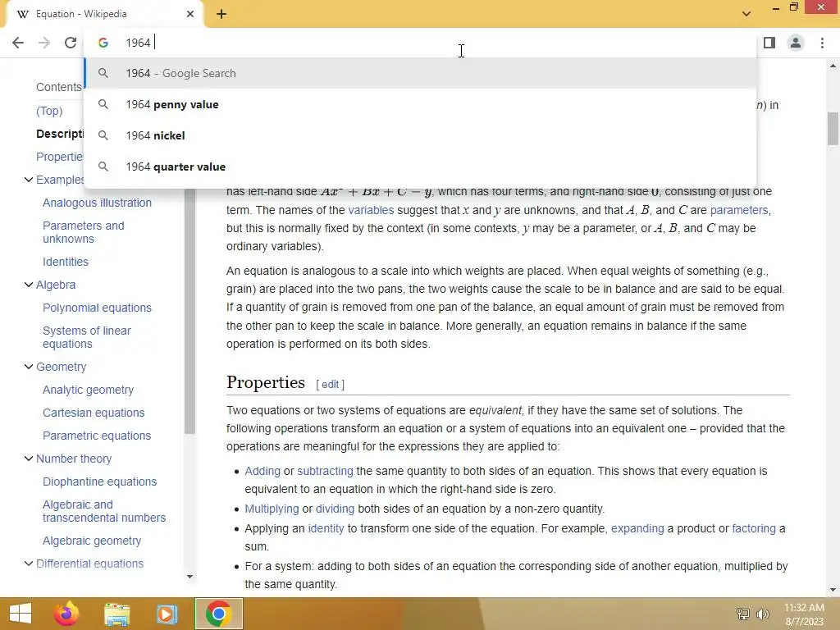Collapse the Examples section in contents
The height and width of the screenshot is (630, 840).
tap(29, 180)
